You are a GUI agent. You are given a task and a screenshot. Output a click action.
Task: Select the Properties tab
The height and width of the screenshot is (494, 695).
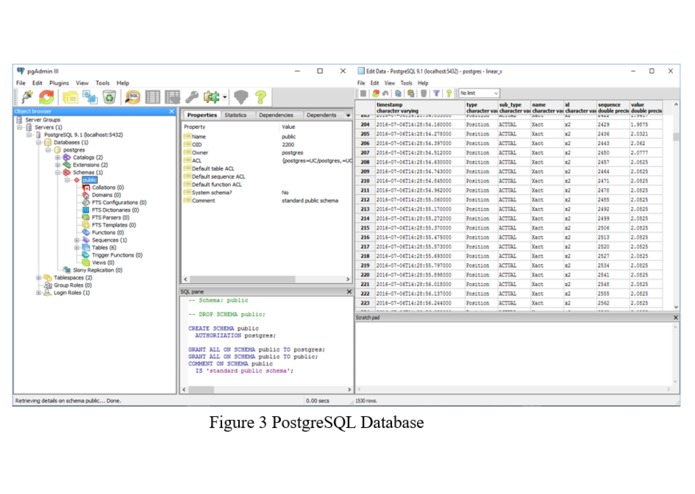(x=202, y=115)
